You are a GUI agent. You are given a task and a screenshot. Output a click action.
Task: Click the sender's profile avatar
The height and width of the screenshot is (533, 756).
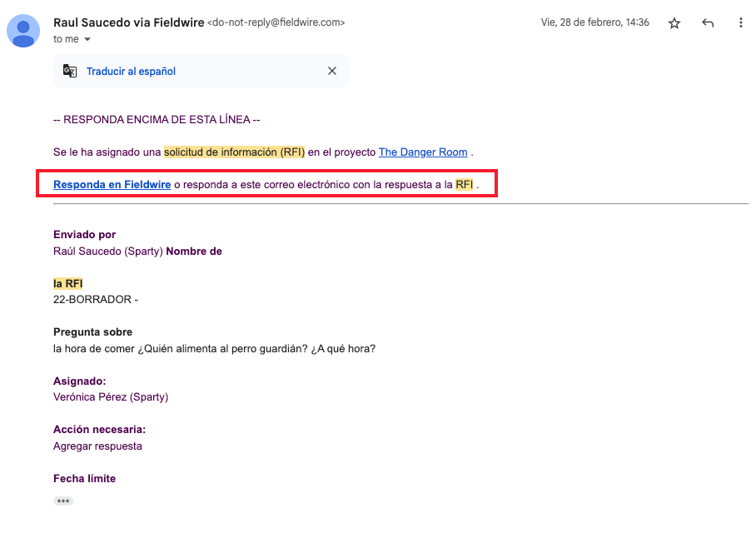pyautogui.click(x=24, y=31)
